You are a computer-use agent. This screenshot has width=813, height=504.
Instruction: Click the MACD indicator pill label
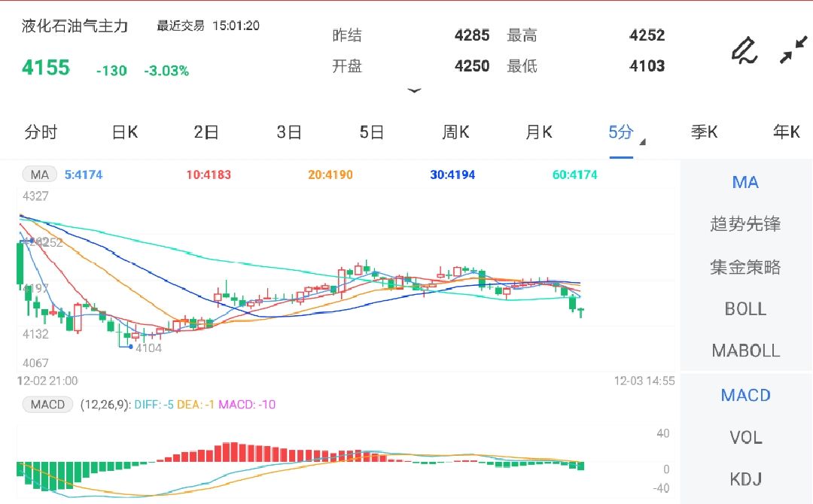[x=47, y=405]
